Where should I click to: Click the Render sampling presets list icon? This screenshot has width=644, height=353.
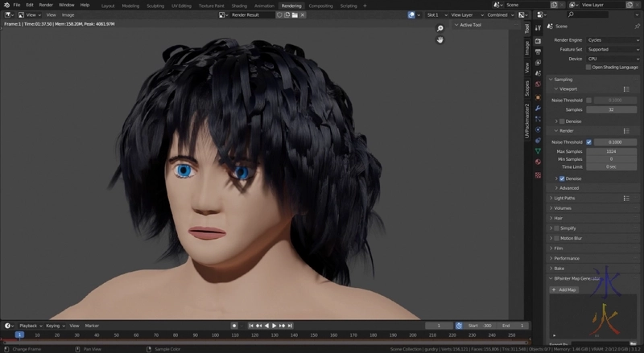[626, 131]
